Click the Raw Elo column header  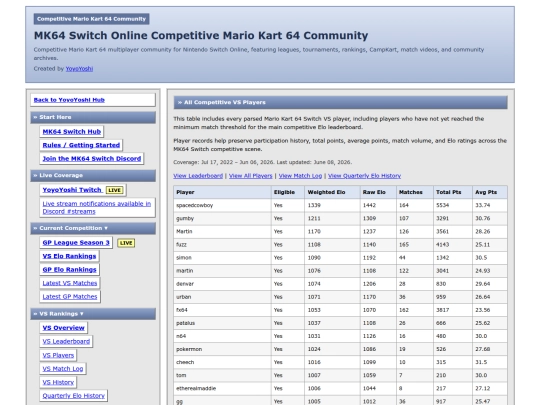[378, 192]
